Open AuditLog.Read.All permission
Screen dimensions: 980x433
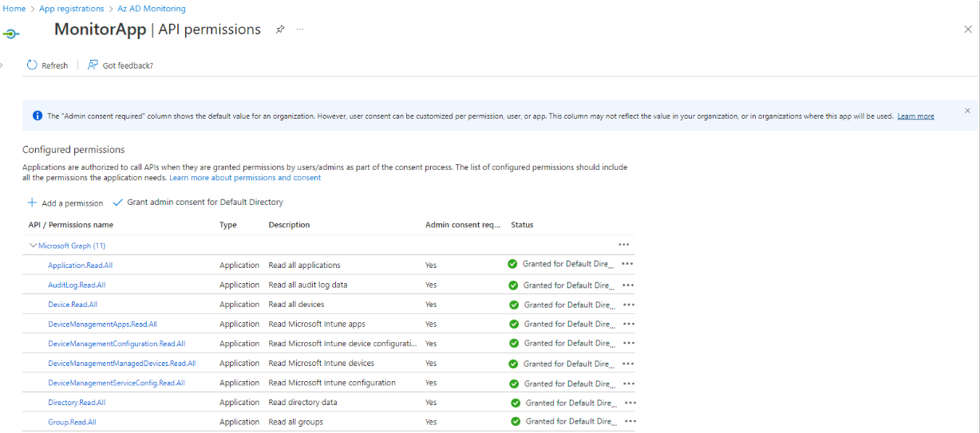(x=77, y=285)
